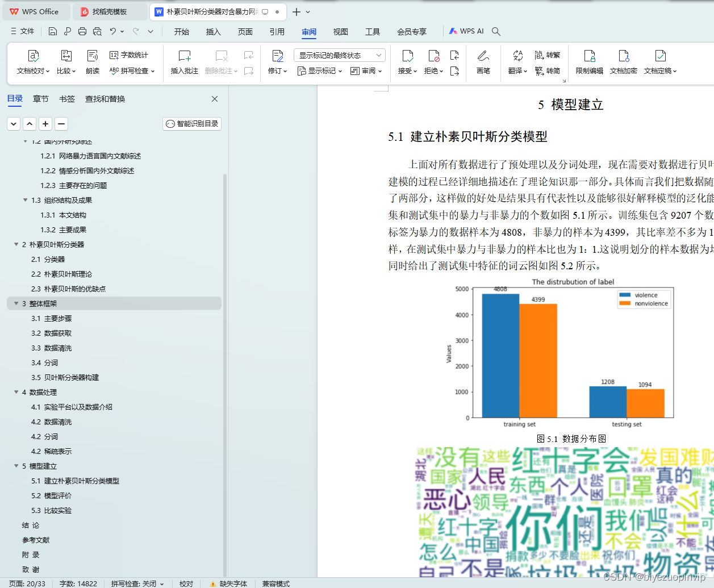
Task: Collapse the 3 整体框架 outline node
Action: 16,303
